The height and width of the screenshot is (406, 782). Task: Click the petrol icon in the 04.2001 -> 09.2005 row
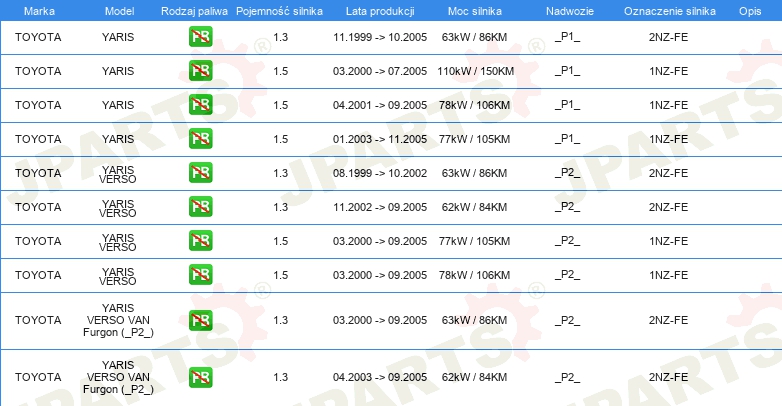tap(200, 105)
